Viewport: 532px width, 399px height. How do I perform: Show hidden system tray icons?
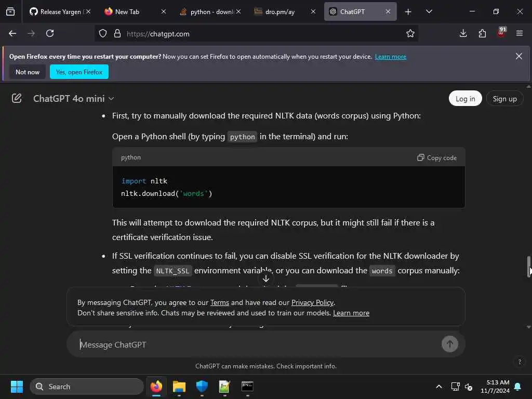coord(438,387)
